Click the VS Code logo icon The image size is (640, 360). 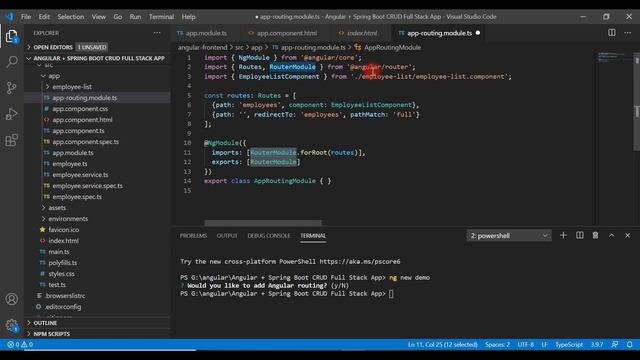(x=9, y=17)
